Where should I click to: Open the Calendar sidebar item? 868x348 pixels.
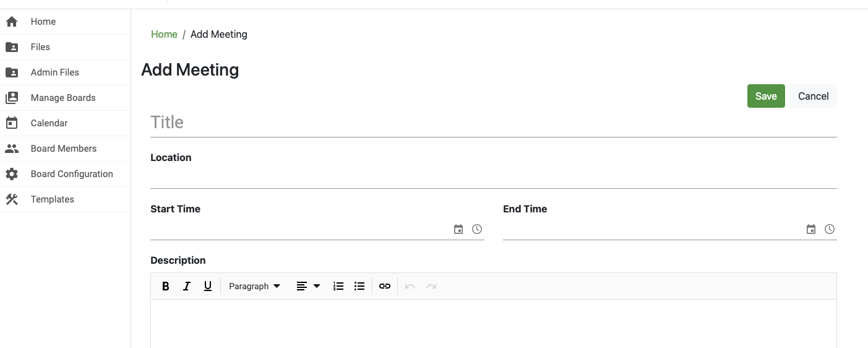[49, 123]
